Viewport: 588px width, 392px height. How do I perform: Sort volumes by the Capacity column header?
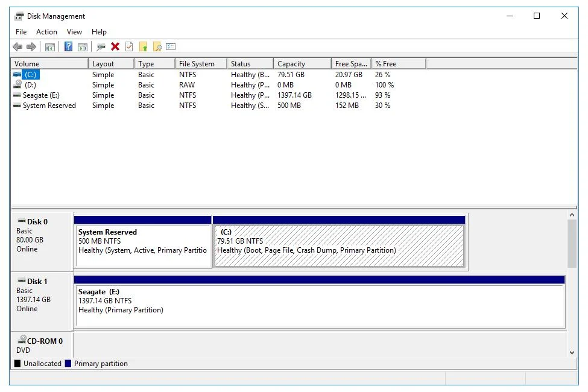tap(291, 63)
